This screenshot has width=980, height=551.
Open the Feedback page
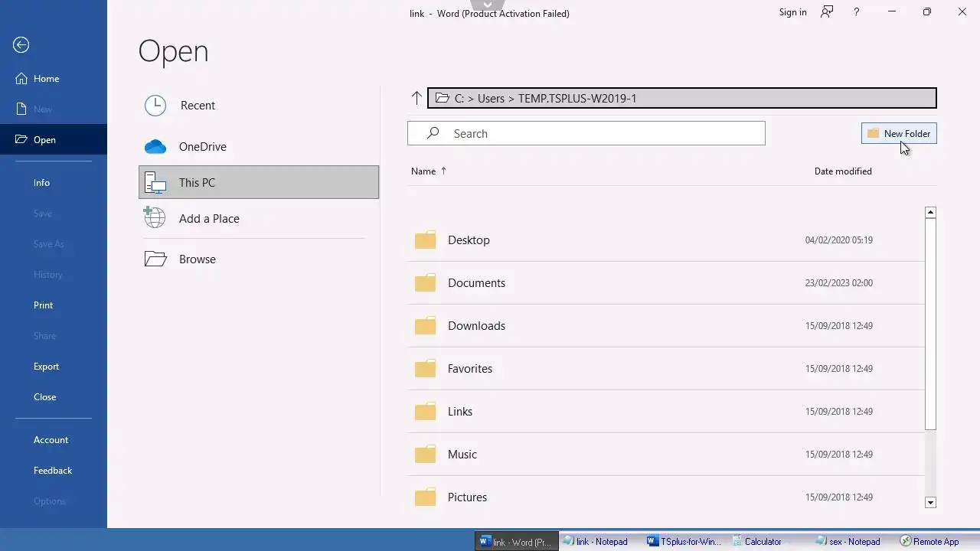click(54, 471)
